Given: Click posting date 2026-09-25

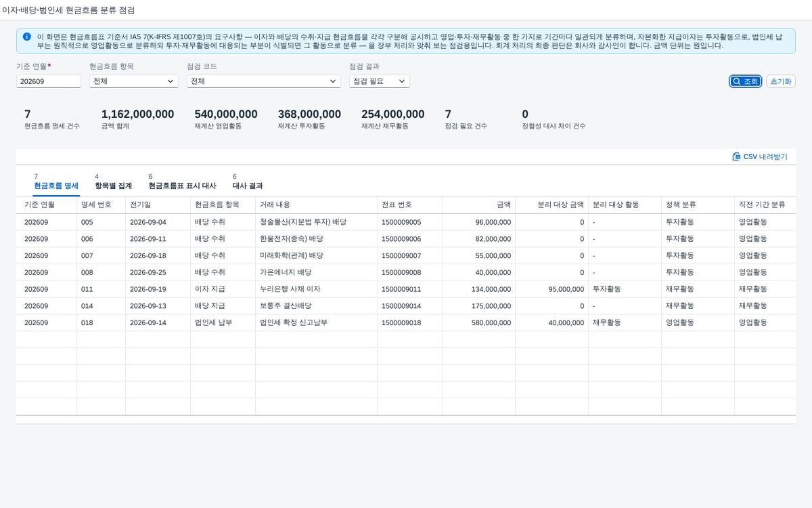Looking at the screenshot, I should 148,272.
